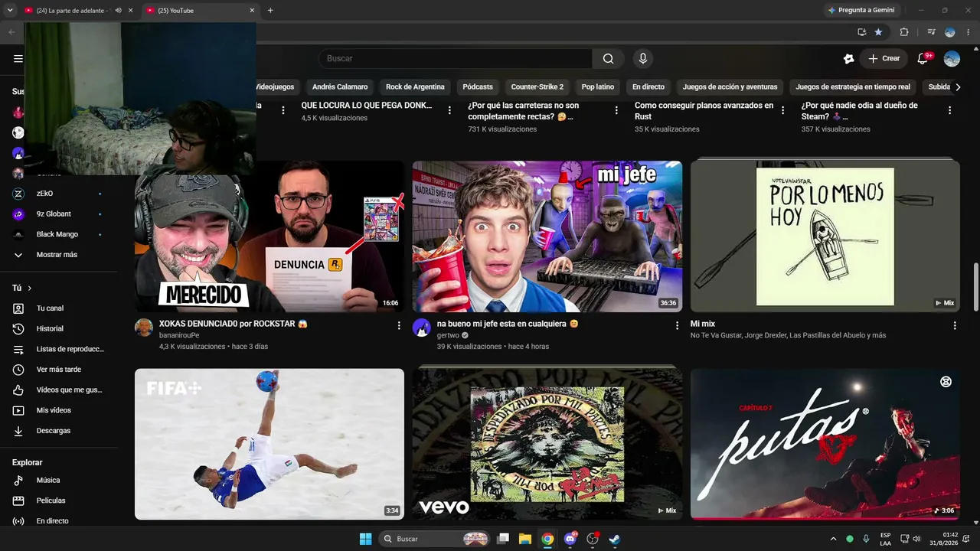Open the Chrome tab search dropdown
This screenshot has height=551, width=980.
[x=11, y=11]
